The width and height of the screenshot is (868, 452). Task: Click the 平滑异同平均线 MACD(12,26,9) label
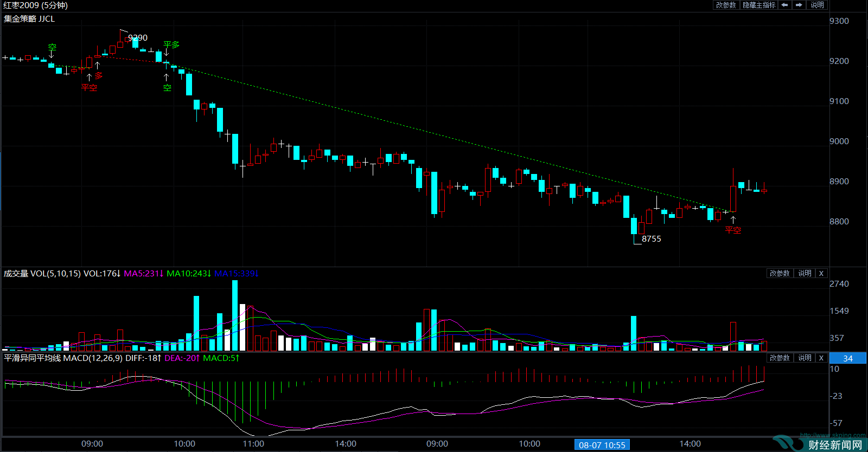63,358
